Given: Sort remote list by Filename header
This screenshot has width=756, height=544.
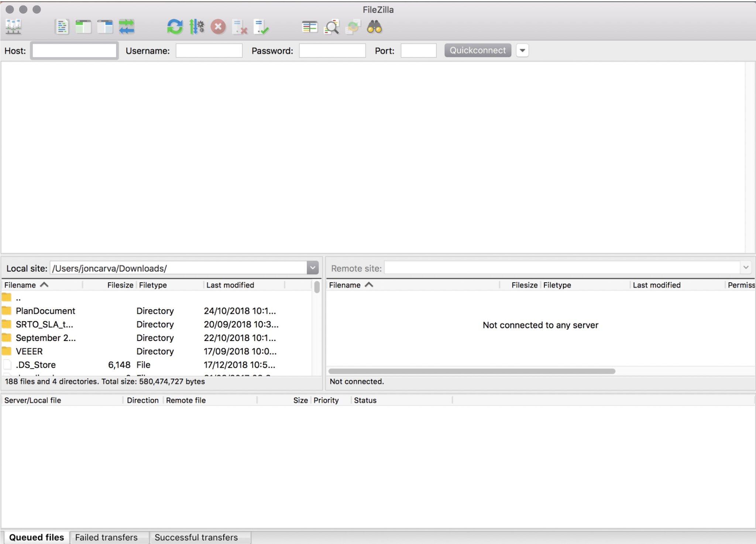Looking at the screenshot, I should (413, 285).
